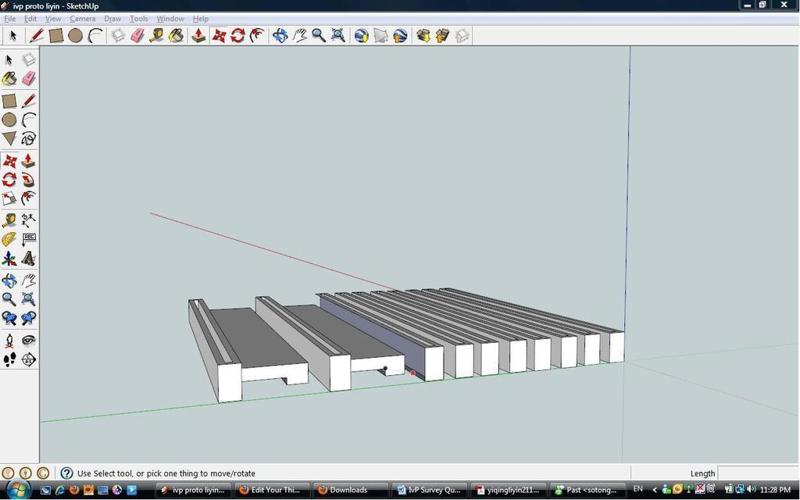800x500 pixels.
Task: Activate the Walk tool with footprints icon
Action: (9, 360)
